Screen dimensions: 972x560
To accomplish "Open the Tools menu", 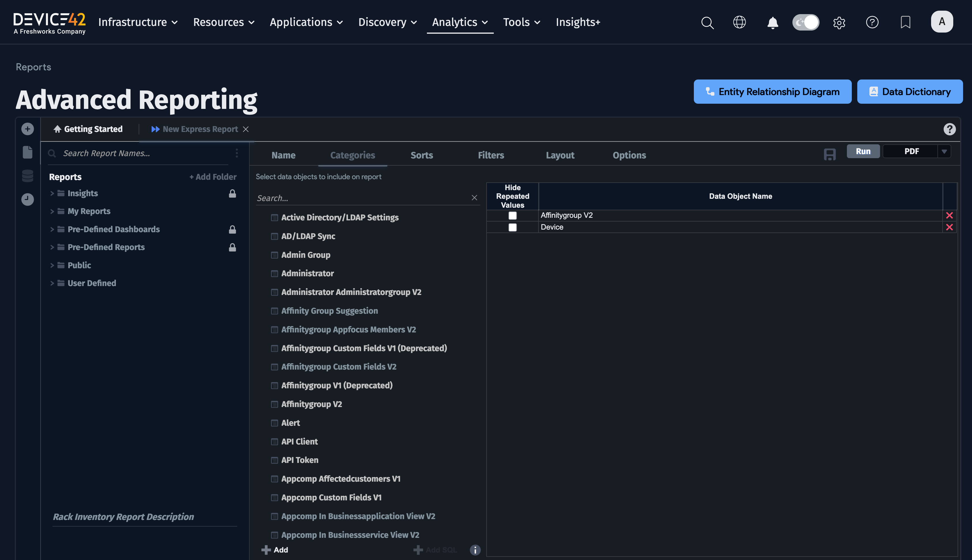I will click(x=521, y=22).
